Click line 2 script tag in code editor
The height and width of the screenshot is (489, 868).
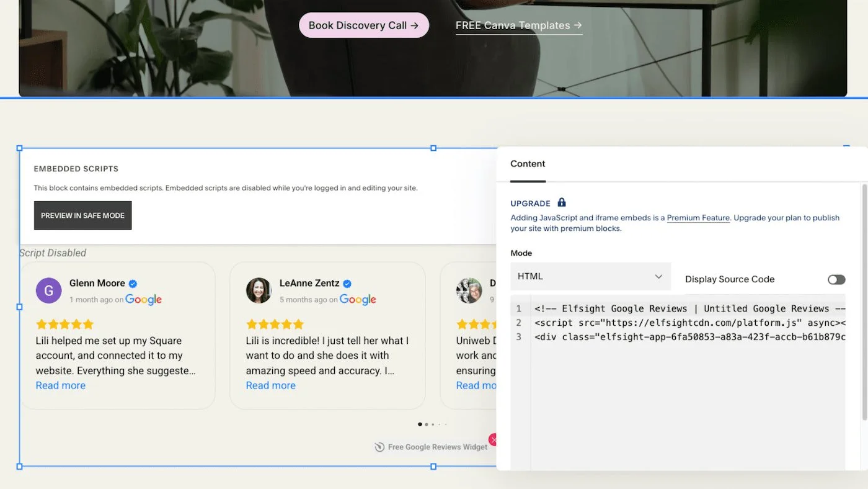(690, 323)
